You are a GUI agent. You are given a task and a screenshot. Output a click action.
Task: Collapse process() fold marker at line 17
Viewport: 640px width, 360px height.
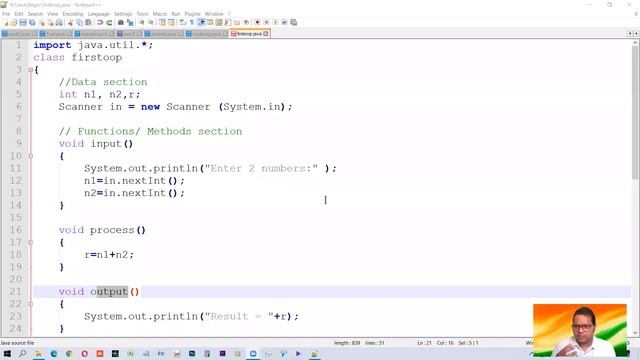tap(31, 242)
